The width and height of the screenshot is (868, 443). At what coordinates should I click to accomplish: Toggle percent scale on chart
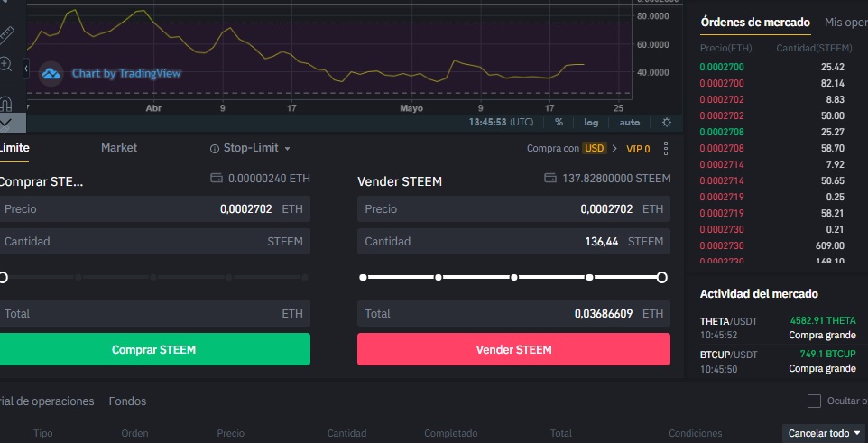click(x=559, y=123)
